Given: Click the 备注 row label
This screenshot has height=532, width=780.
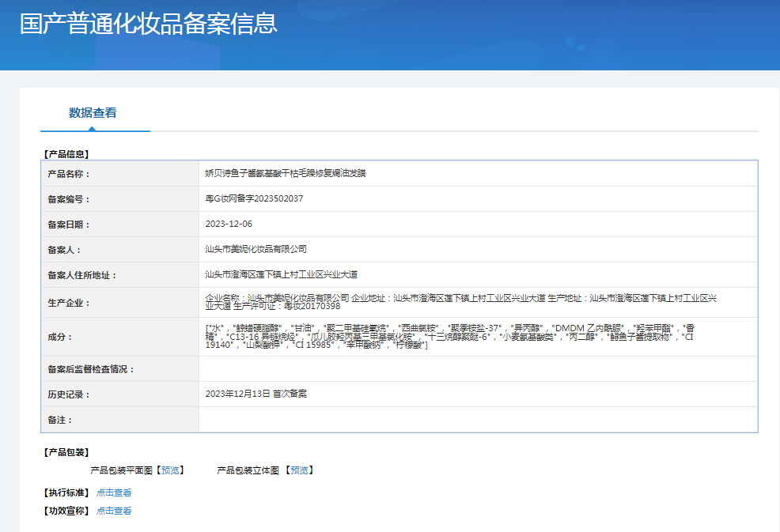Looking at the screenshot, I should coord(60,420).
